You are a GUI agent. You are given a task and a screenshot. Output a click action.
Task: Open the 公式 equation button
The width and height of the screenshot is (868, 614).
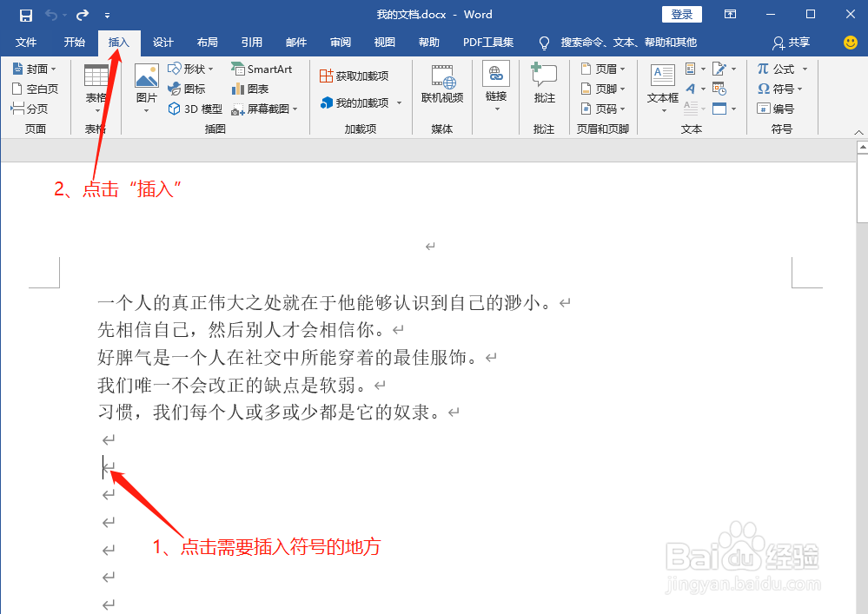click(776, 69)
